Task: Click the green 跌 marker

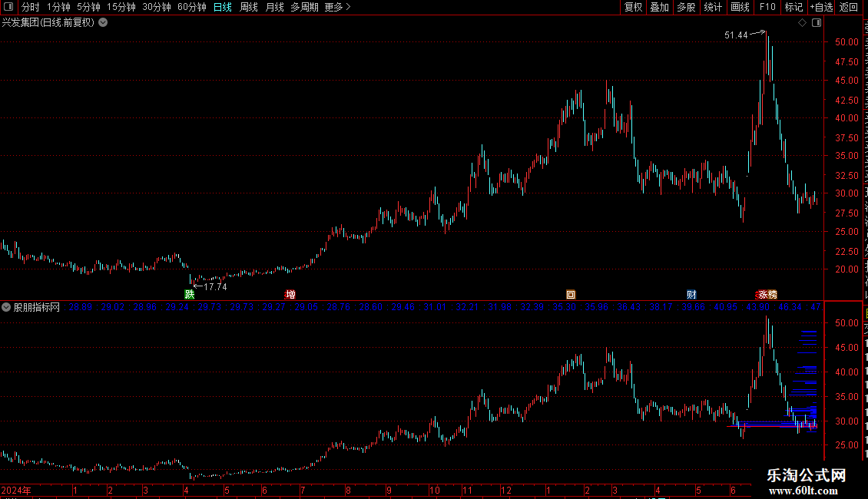Action: coord(189,294)
